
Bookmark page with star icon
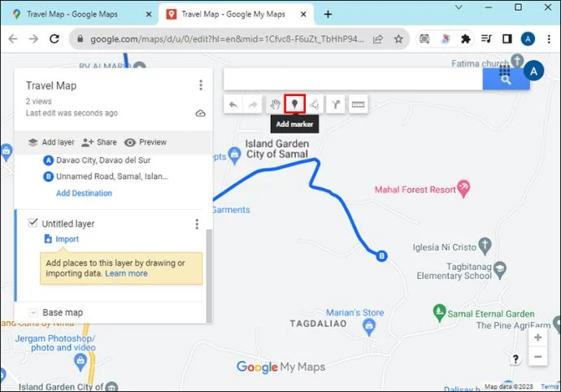coord(398,39)
